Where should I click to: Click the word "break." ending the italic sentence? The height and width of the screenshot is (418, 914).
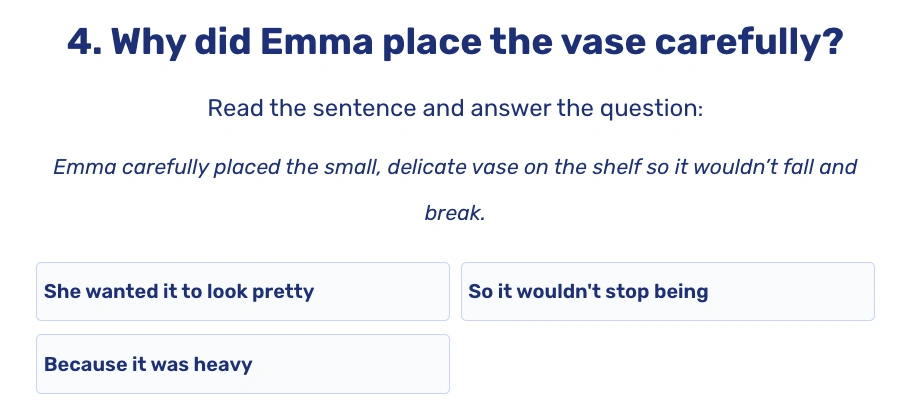point(456,214)
